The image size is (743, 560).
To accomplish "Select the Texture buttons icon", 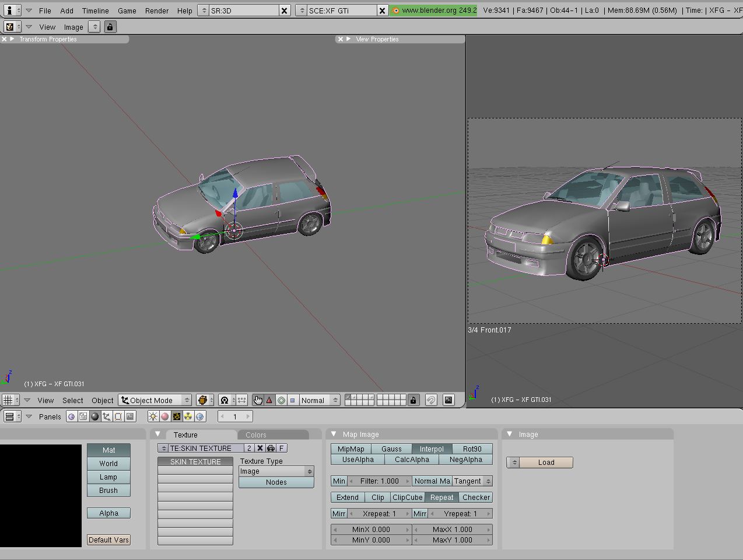I will pos(177,416).
